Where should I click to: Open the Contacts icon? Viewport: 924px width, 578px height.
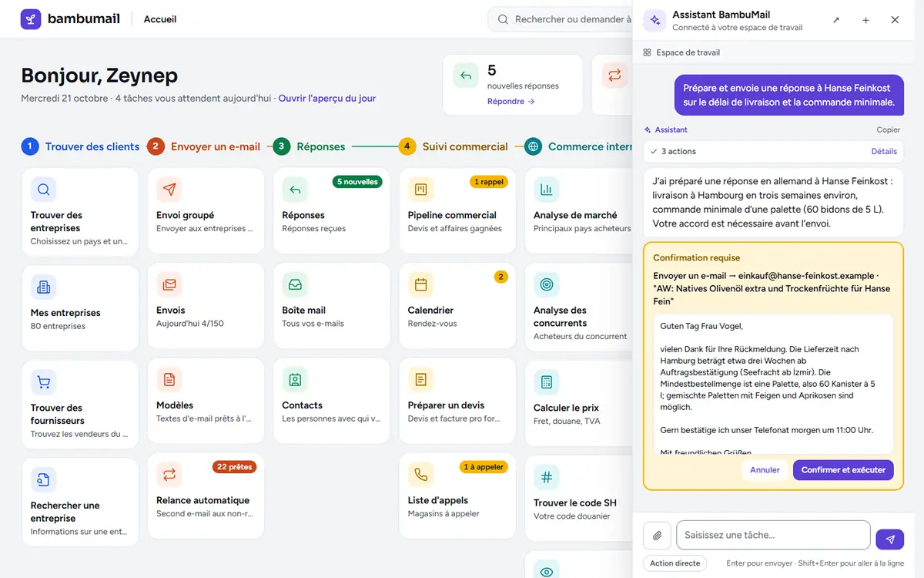tap(295, 379)
